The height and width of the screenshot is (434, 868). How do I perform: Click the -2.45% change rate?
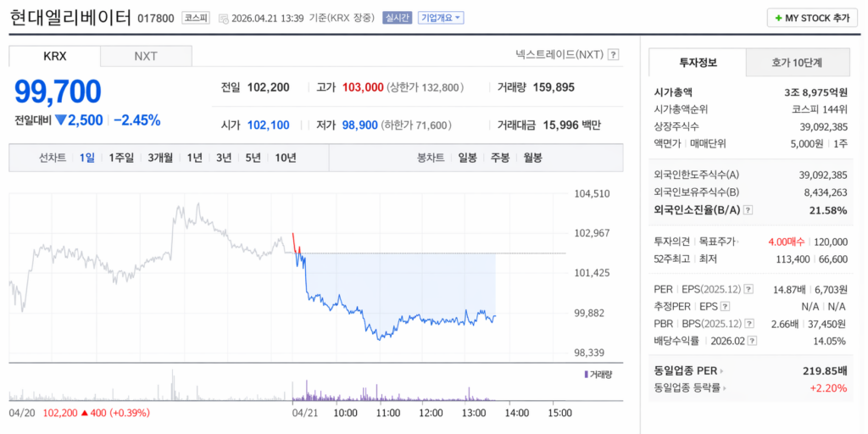pyautogui.click(x=137, y=120)
